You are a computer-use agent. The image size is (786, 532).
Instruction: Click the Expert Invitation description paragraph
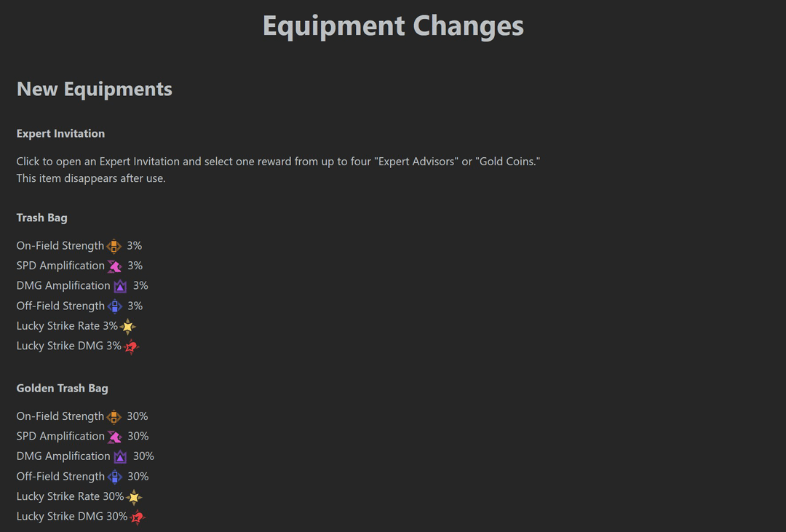pos(278,162)
